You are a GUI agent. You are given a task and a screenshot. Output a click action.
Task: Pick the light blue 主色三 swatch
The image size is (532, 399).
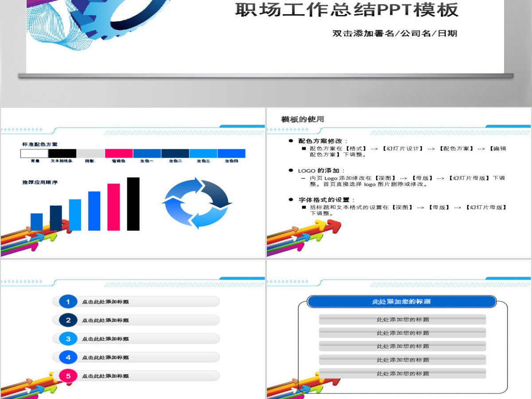[203, 153]
